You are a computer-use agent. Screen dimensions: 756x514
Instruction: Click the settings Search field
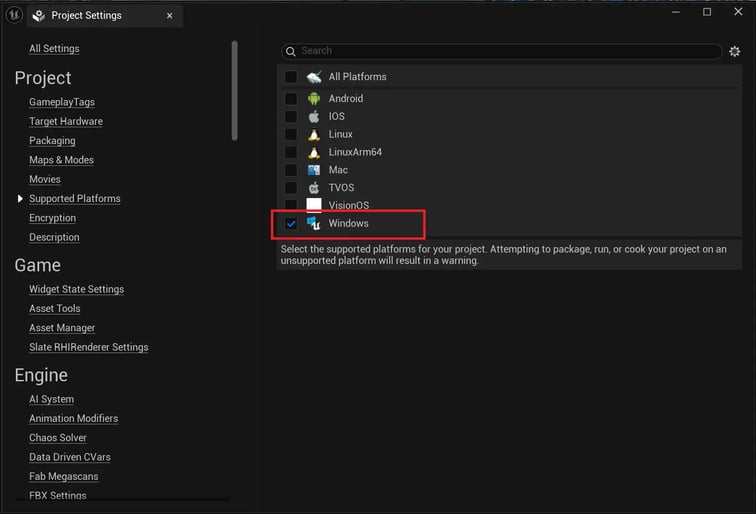(501, 51)
